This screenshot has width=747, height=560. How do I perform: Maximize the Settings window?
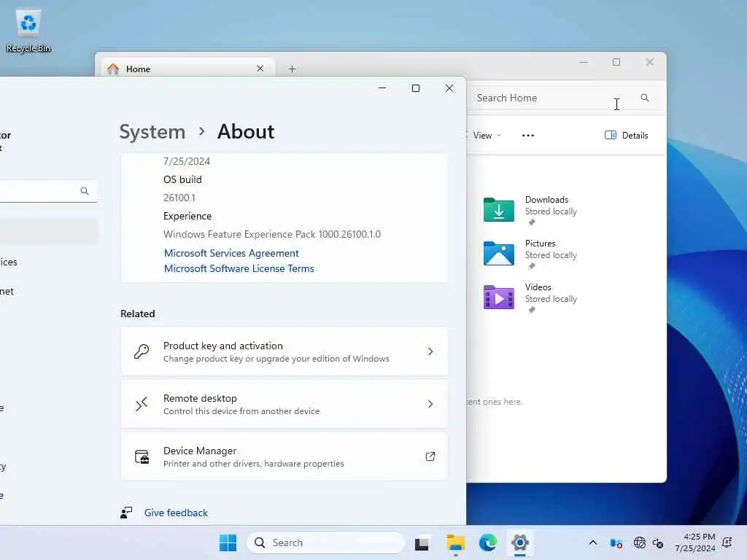(x=415, y=88)
